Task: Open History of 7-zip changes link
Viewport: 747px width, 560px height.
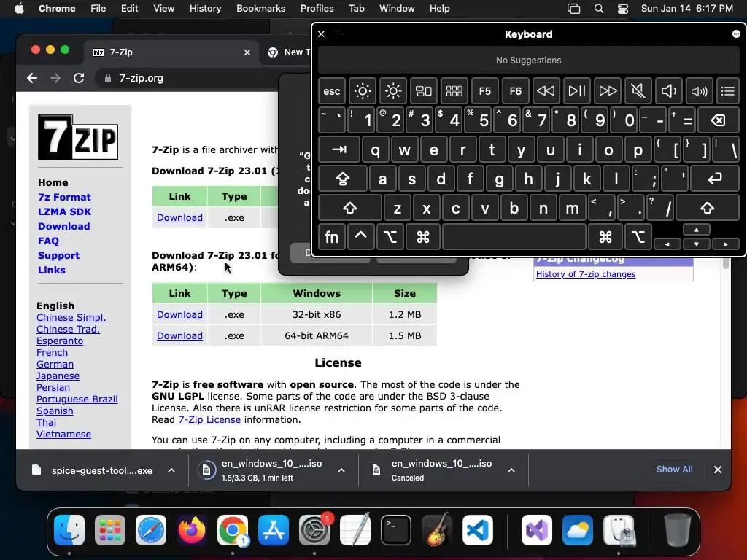Action: [586, 274]
